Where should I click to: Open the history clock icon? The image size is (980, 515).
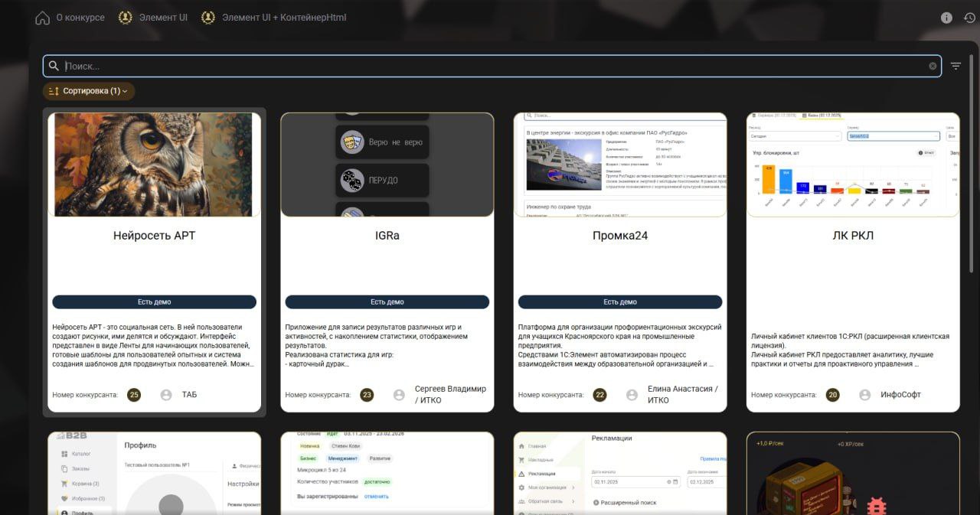pos(969,18)
